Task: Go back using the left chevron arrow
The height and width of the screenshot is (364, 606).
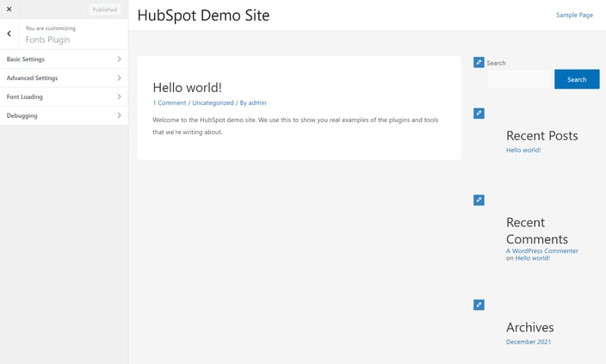Action: [9, 34]
